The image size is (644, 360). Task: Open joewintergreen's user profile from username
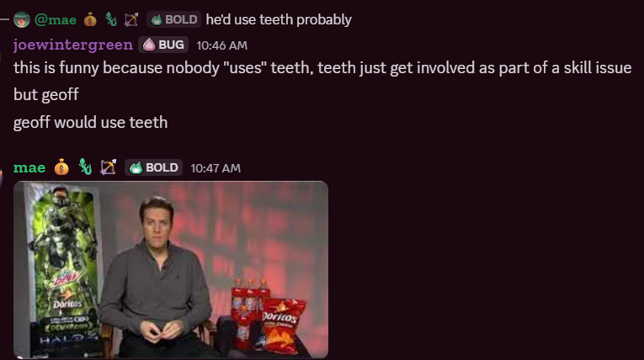pos(73,45)
